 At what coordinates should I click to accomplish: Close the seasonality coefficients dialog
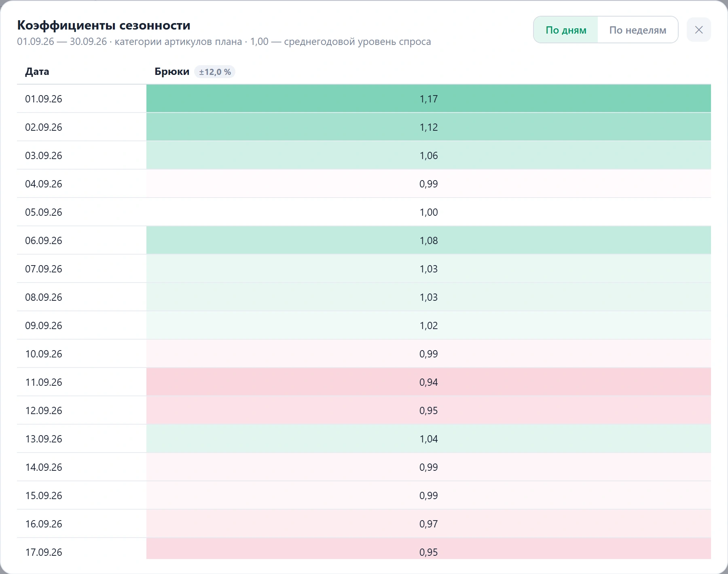pos(698,30)
